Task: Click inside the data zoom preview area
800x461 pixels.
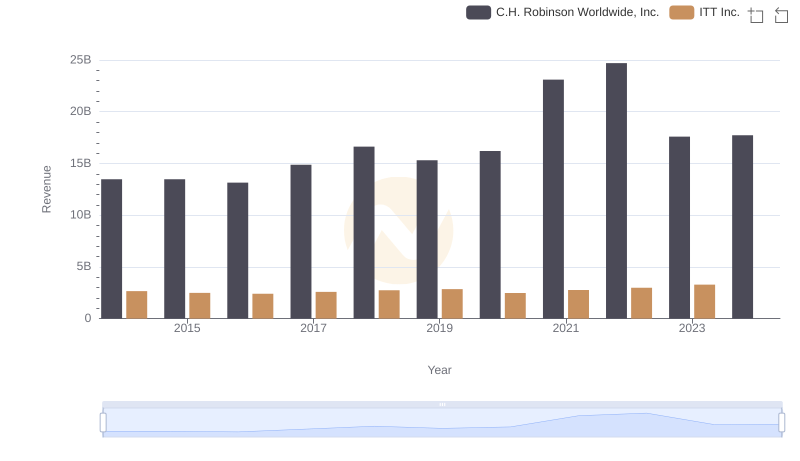Action: (442, 423)
